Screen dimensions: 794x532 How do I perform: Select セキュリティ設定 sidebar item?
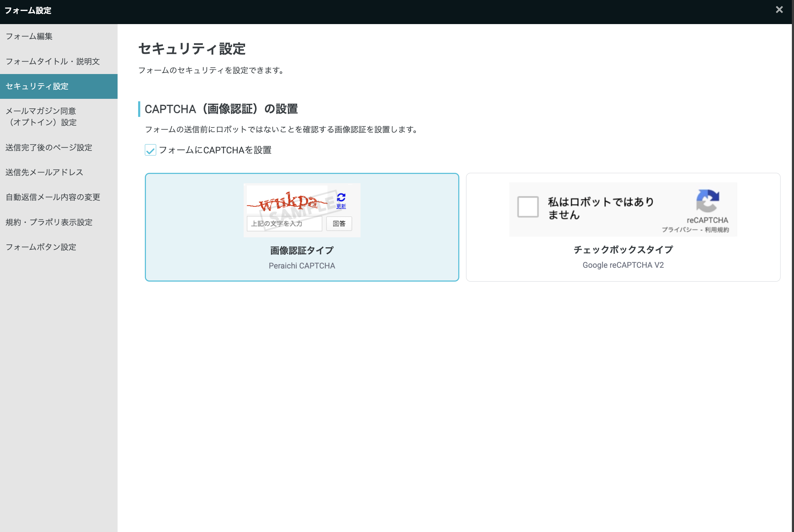pos(59,86)
